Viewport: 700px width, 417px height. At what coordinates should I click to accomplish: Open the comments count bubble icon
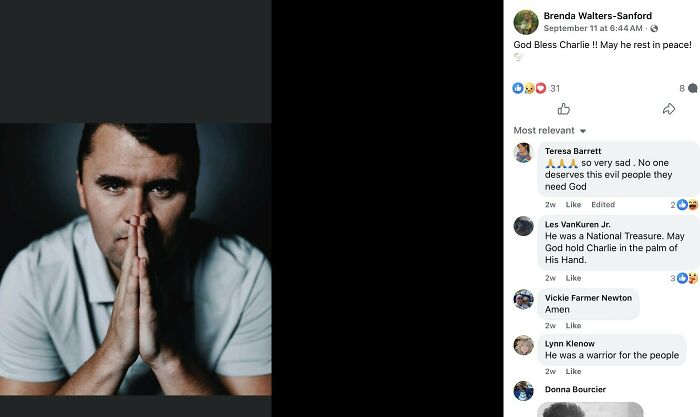tap(692, 88)
